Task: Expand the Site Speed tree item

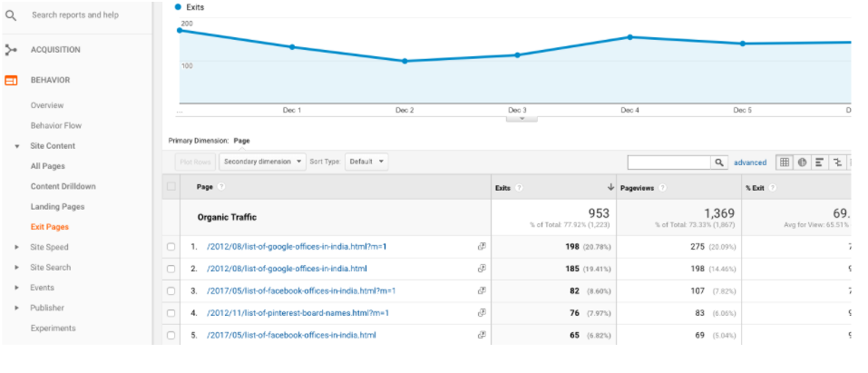Action: coord(17,247)
